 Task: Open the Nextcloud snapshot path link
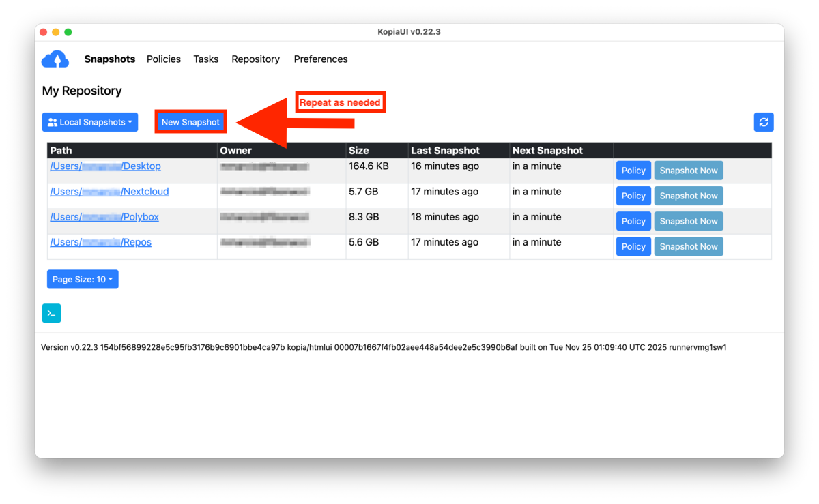tap(109, 192)
